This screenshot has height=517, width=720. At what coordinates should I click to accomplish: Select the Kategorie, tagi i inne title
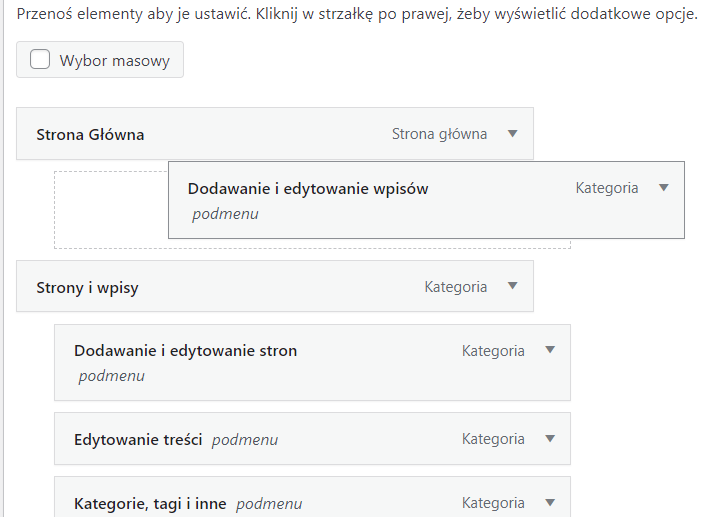(150, 503)
